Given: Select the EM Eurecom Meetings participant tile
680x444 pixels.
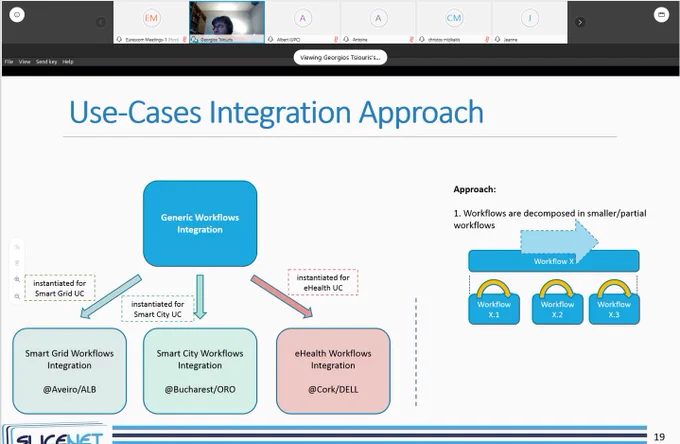Looking at the screenshot, I should coord(151,22).
